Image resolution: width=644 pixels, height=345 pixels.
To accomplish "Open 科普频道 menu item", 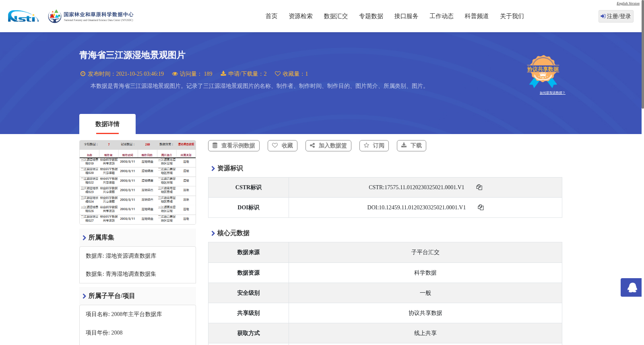I will 477,16.
